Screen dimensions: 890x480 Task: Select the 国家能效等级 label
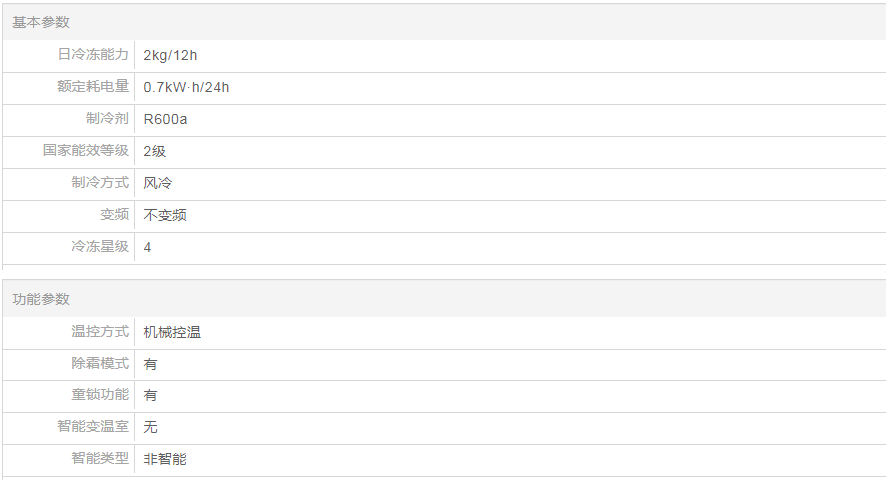[x=86, y=151]
